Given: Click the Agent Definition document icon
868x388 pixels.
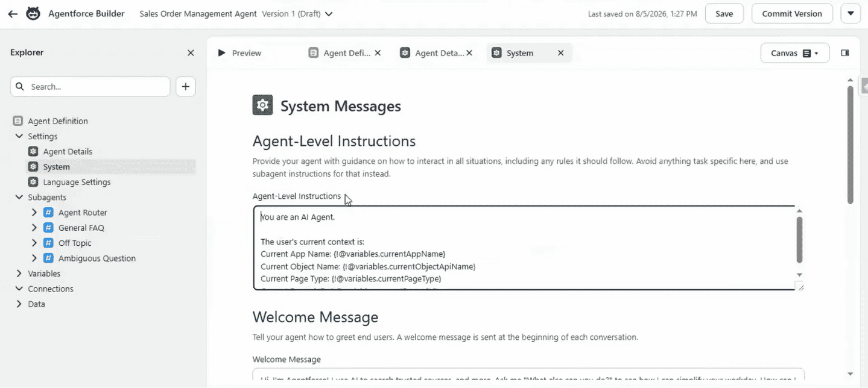Looking at the screenshot, I should (x=17, y=121).
